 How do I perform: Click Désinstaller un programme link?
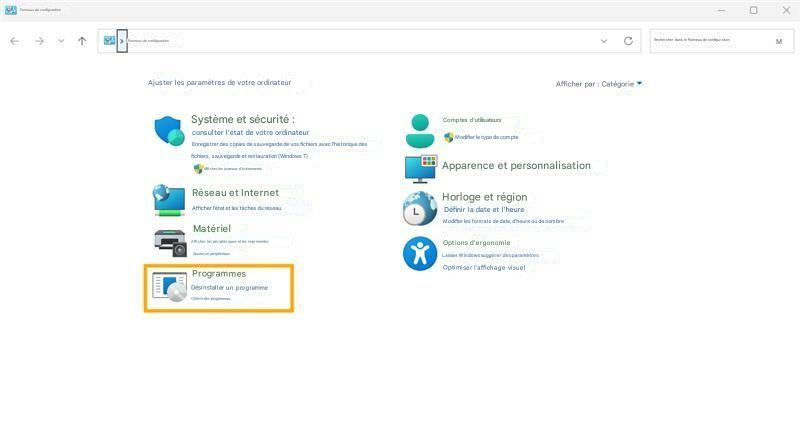[x=229, y=288]
